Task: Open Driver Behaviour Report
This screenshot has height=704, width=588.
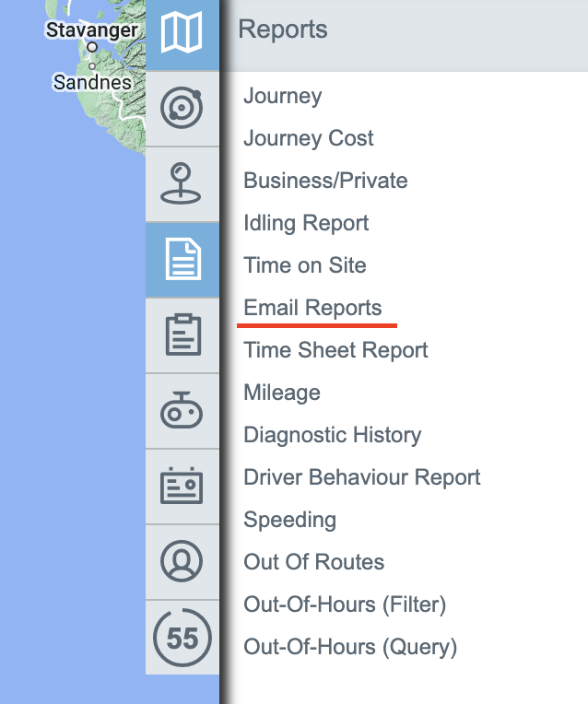Action: (361, 477)
